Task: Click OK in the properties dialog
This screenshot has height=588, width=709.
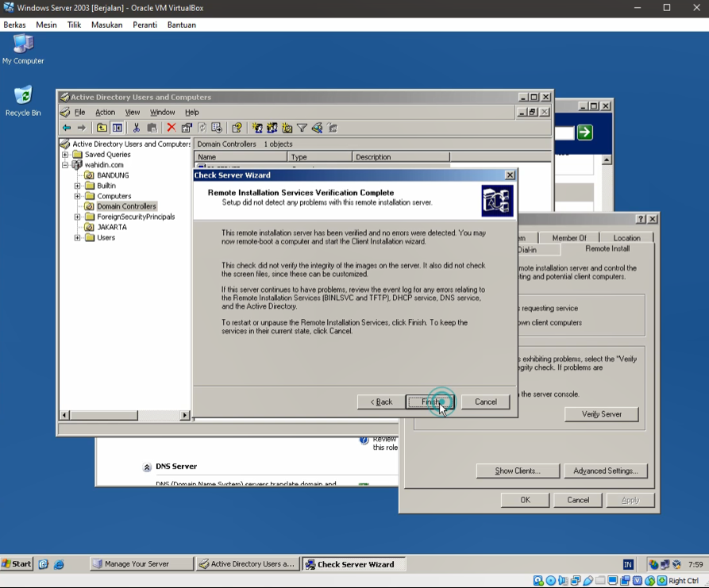Action: [525, 500]
